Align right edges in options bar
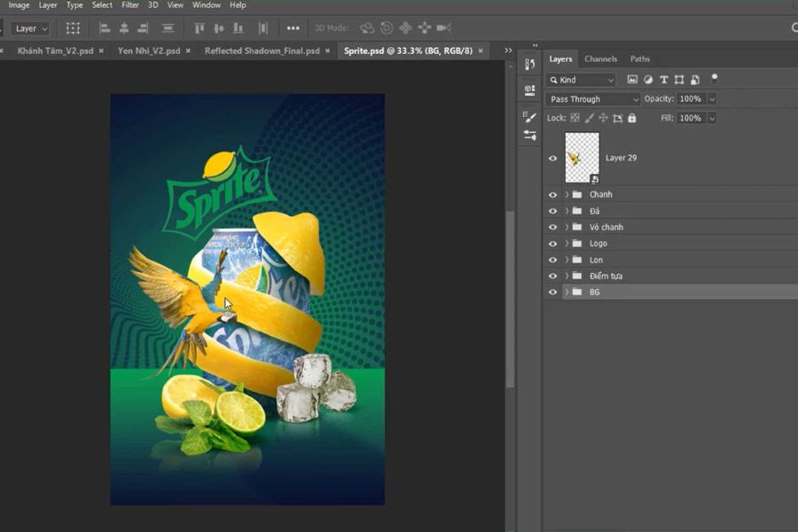Viewport: 798px width, 532px height. click(143, 28)
